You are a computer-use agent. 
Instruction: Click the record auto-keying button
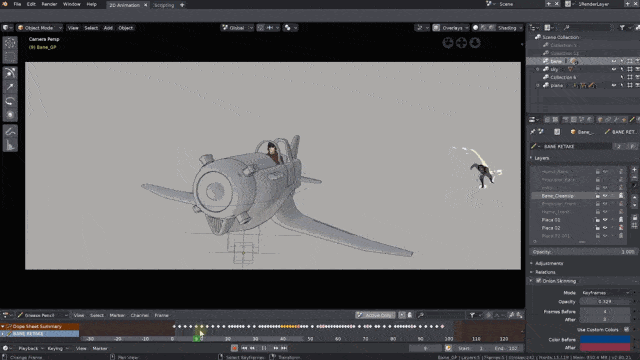pos(234,348)
